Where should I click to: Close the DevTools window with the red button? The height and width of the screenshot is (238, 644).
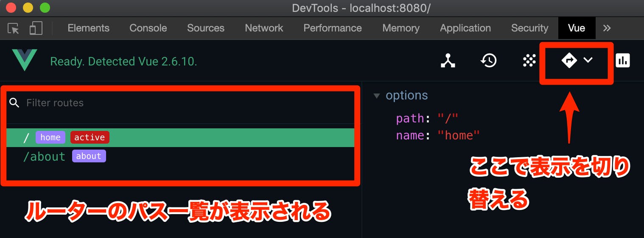11,8
